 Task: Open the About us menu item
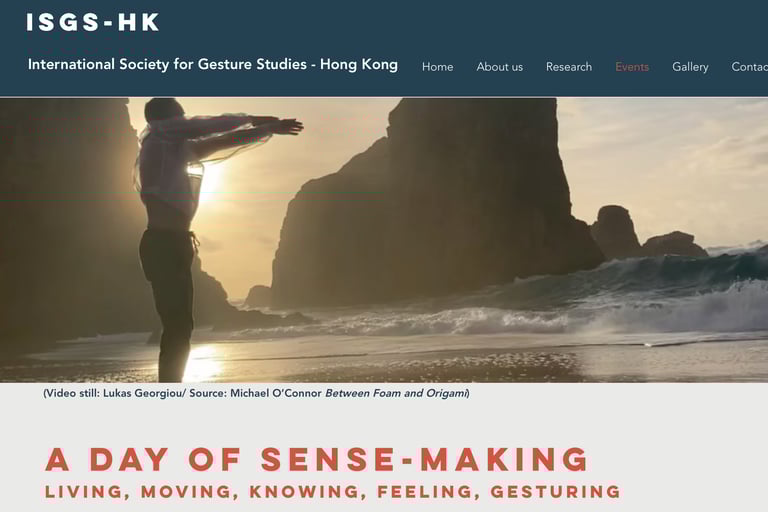tap(500, 67)
